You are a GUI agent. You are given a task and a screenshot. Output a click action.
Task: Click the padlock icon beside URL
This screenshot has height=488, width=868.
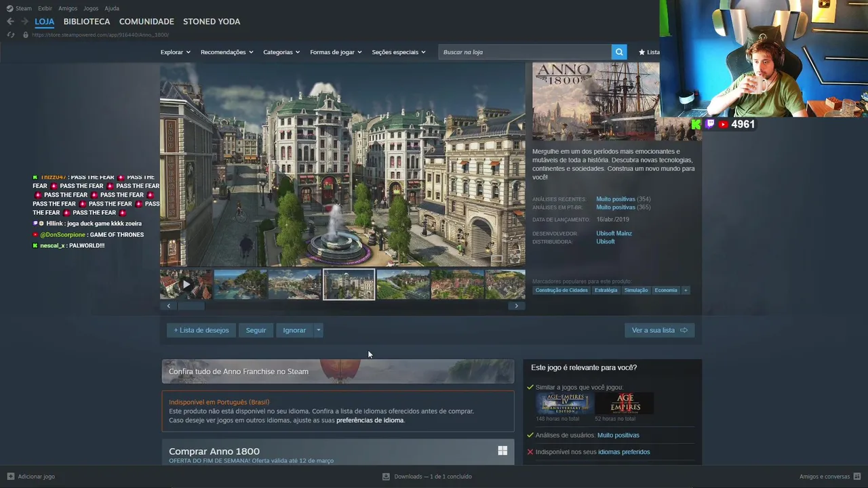click(26, 35)
